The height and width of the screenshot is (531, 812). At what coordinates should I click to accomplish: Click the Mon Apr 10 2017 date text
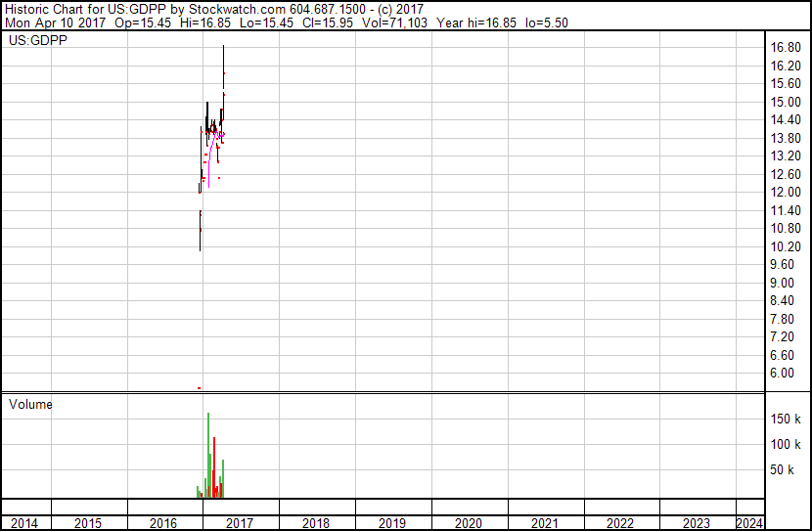(x=55, y=22)
